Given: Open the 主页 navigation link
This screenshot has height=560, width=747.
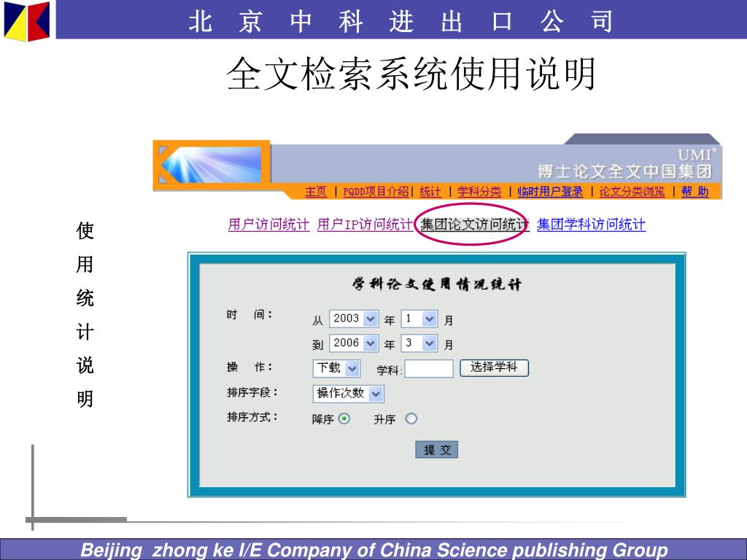Looking at the screenshot, I should (x=316, y=192).
